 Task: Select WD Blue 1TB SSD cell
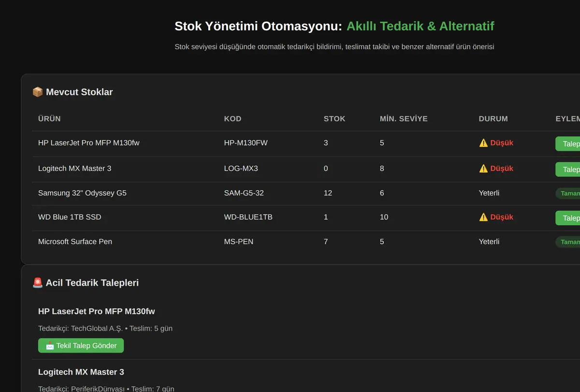[x=70, y=218]
